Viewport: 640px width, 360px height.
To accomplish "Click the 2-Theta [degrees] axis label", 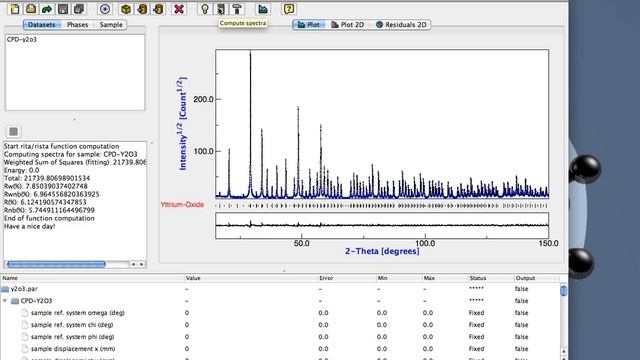I will [382, 251].
